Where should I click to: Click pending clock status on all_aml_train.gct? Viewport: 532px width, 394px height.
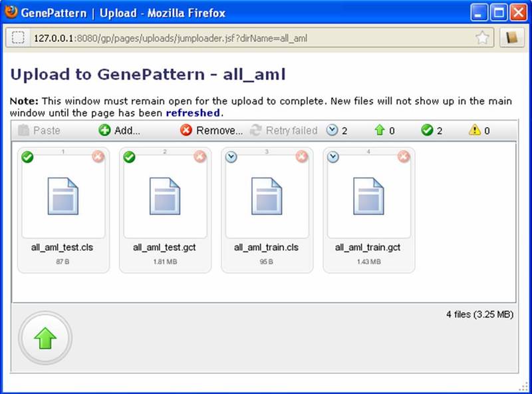pyautogui.click(x=333, y=157)
